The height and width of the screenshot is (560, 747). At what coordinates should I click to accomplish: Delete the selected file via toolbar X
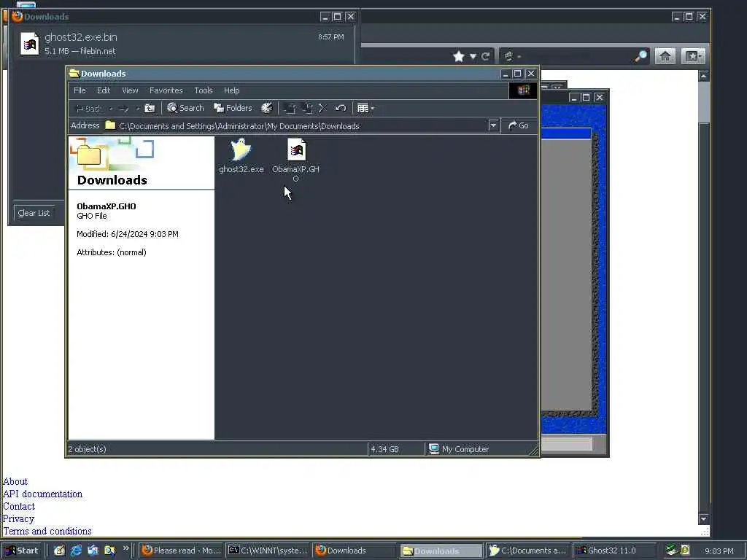click(322, 109)
